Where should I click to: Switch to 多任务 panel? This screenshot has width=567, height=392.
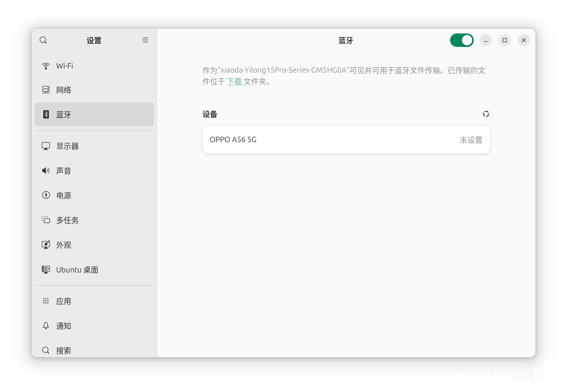(x=94, y=220)
